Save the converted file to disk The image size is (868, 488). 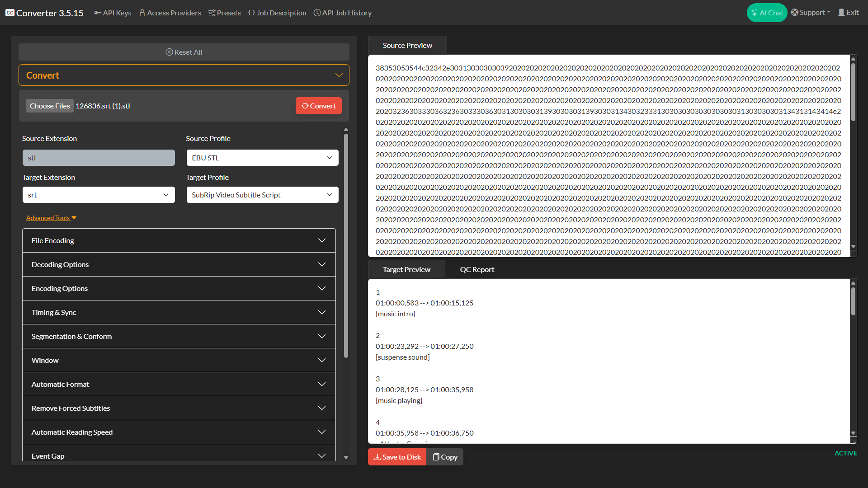[396, 457]
